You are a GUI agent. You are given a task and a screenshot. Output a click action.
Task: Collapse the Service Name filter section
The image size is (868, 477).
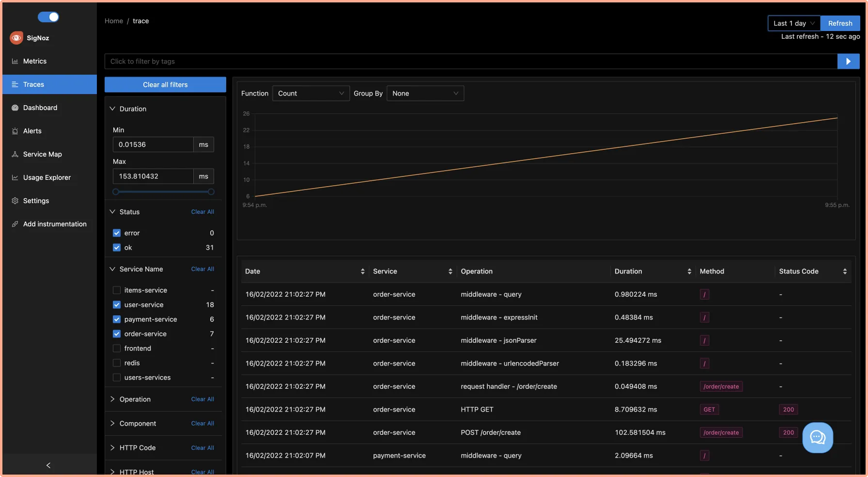pos(112,269)
